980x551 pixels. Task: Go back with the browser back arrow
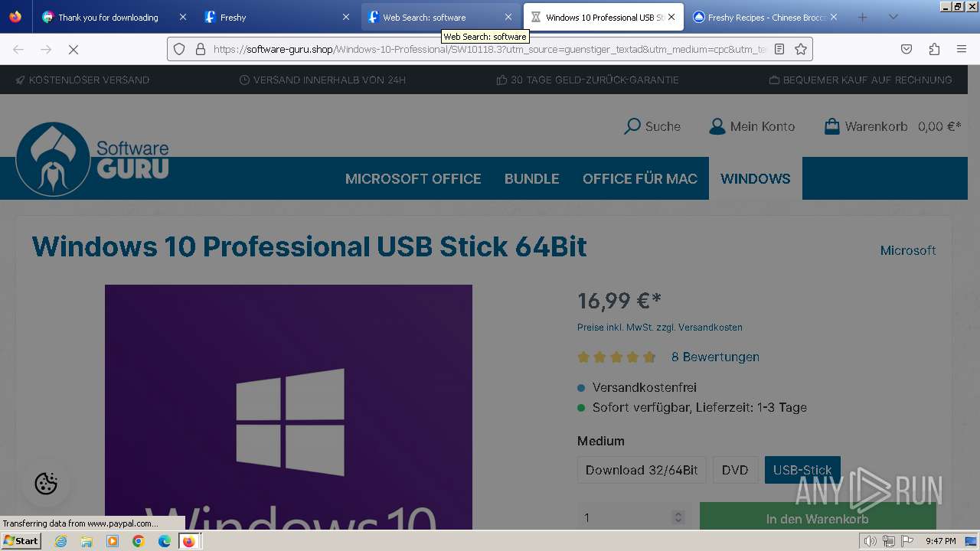tap(18, 49)
